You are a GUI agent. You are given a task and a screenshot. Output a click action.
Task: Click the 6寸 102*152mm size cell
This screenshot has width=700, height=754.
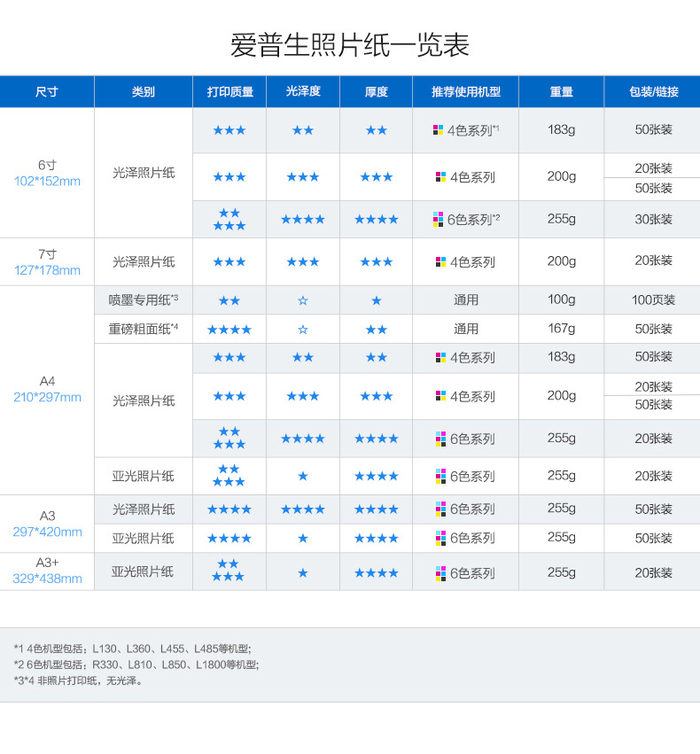click(47, 173)
